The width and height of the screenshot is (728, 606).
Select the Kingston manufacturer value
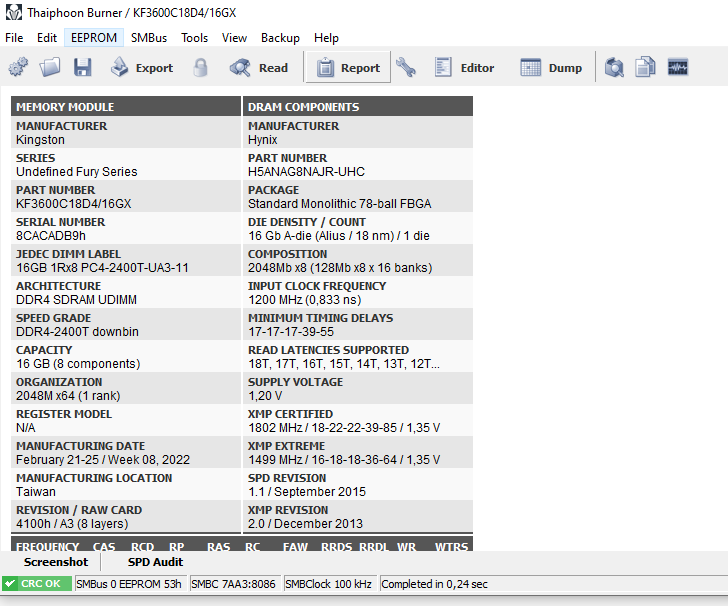tap(40, 140)
